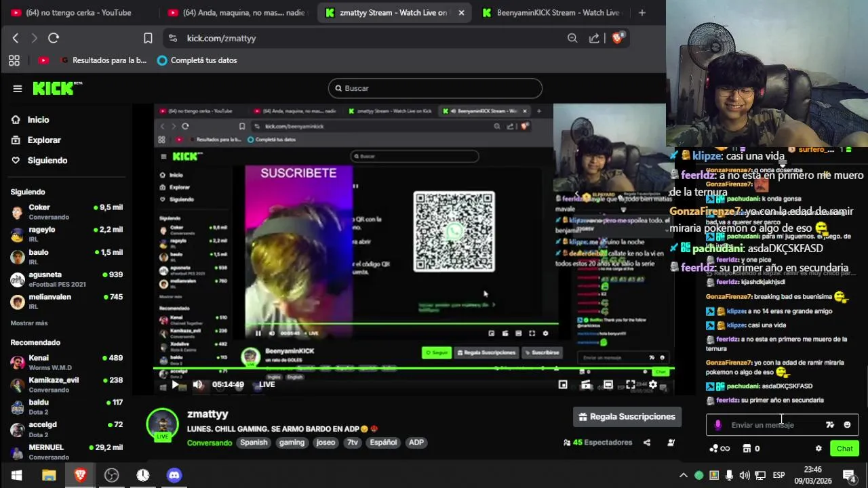Expand the list with Mostrar más
This screenshot has height=488, width=868.
coord(29,323)
